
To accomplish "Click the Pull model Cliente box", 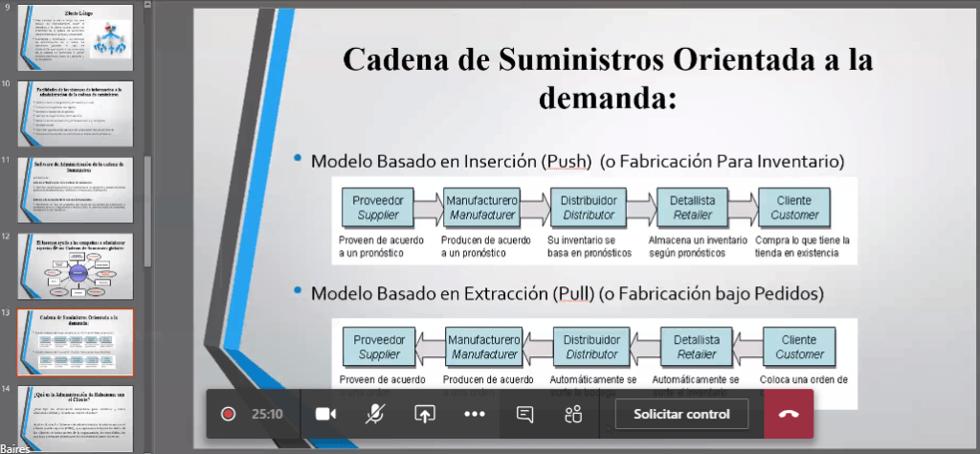I will (x=798, y=347).
